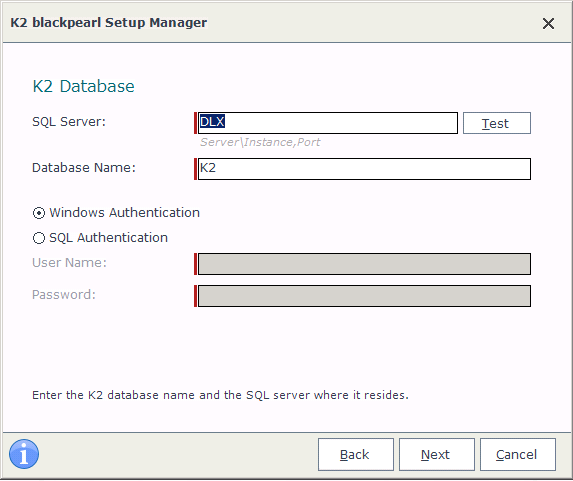Cancel the setup wizard

click(518, 454)
